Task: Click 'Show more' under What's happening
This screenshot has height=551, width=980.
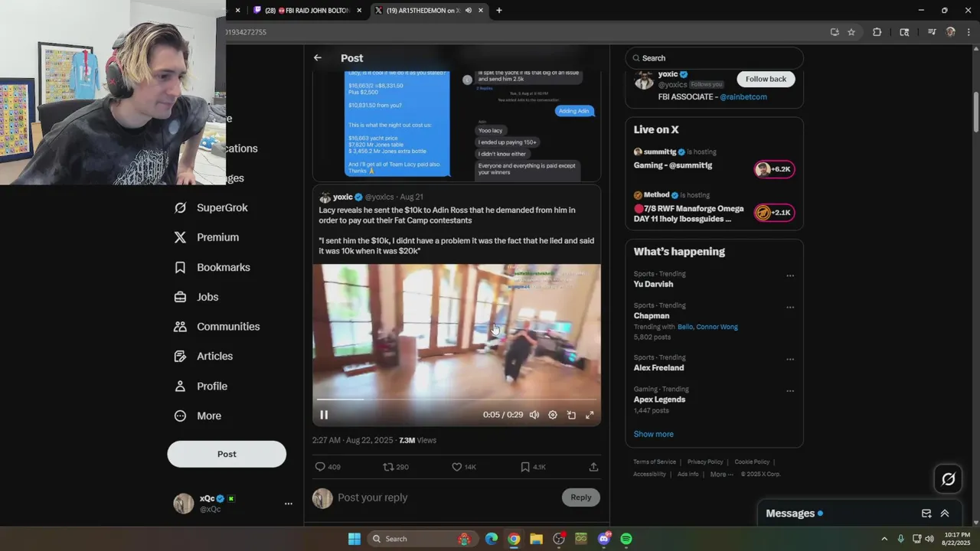Action: pyautogui.click(x=653, y=434)
